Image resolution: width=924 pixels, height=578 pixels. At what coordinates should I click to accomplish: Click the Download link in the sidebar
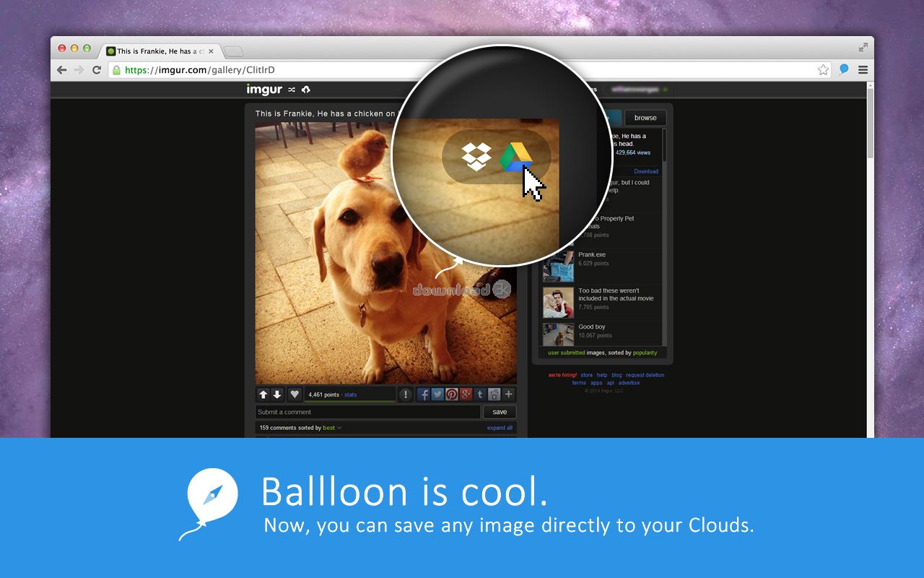tap(646, 171)
